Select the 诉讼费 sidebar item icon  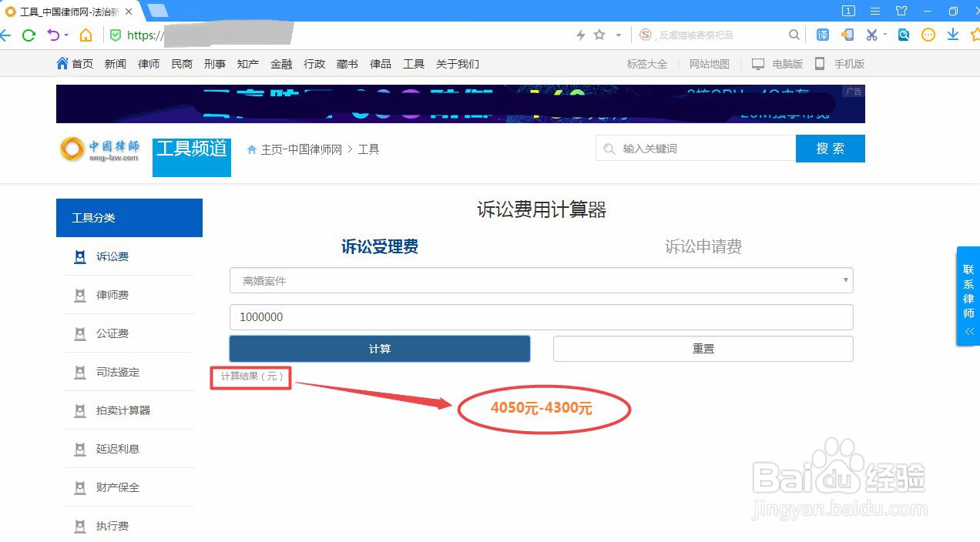80,256
